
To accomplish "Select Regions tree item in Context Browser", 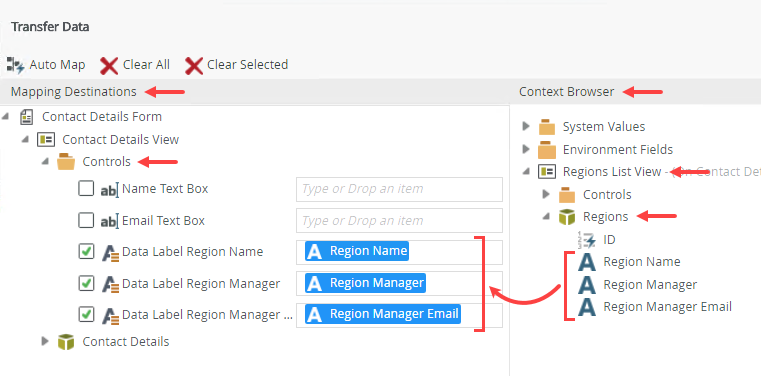I will 605,217.
